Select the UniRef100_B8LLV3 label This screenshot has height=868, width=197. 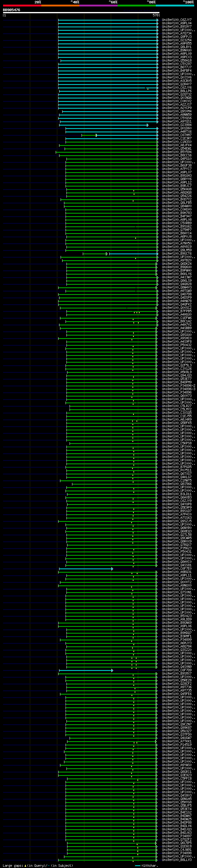177,860
